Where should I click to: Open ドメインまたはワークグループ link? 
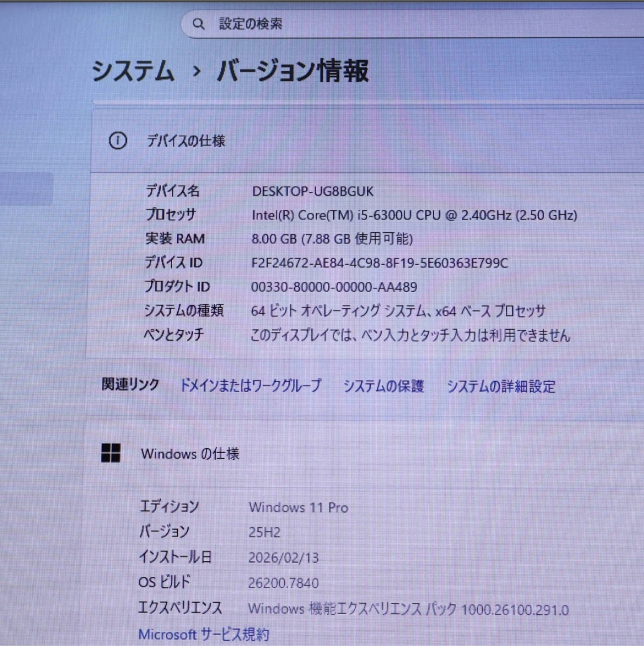click(251, 385)
